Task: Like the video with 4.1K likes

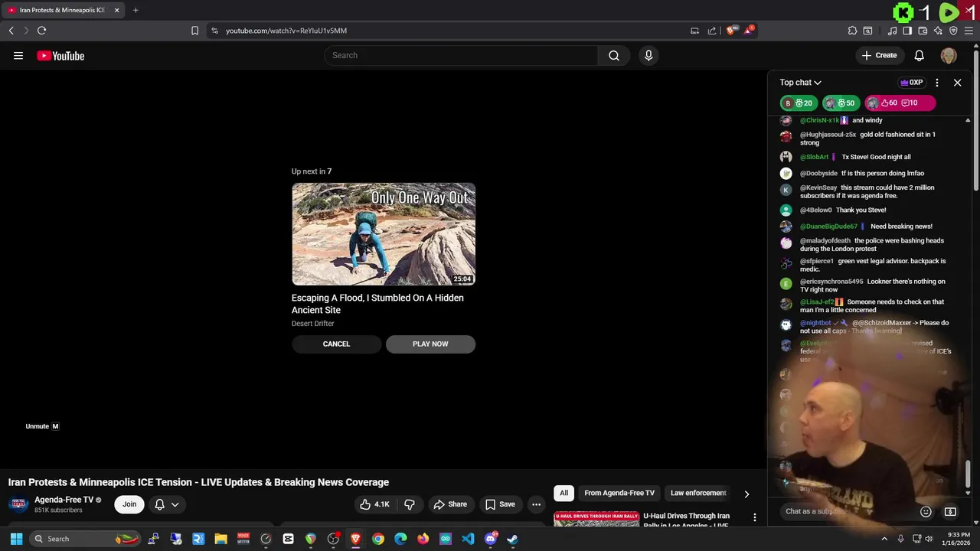Action: click(x=376, y=504)
